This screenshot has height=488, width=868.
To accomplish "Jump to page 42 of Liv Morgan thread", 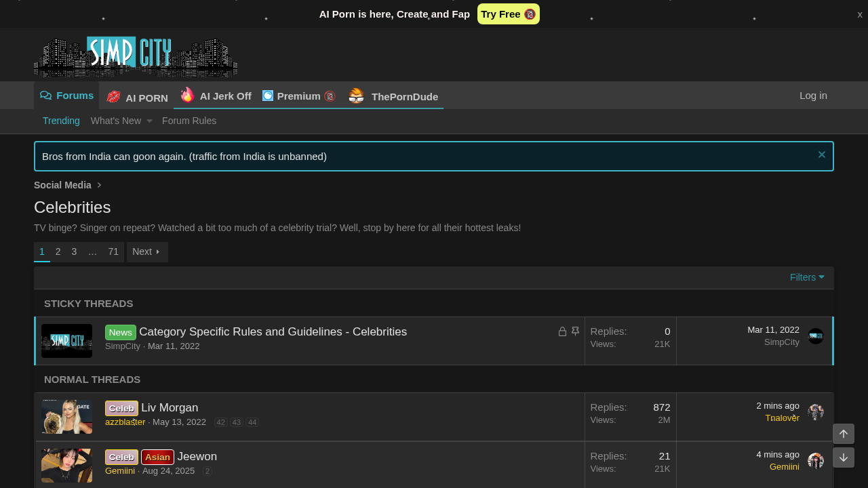I will coord(221,422).
